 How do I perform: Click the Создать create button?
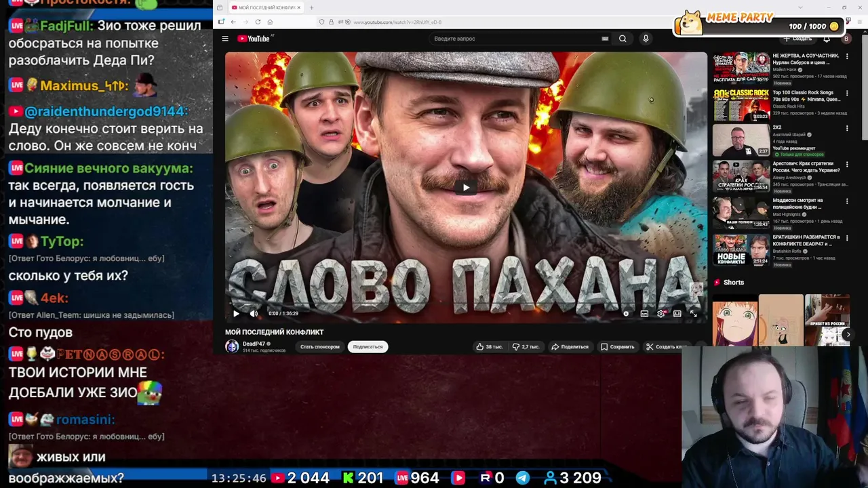click(x=798, y=39)
